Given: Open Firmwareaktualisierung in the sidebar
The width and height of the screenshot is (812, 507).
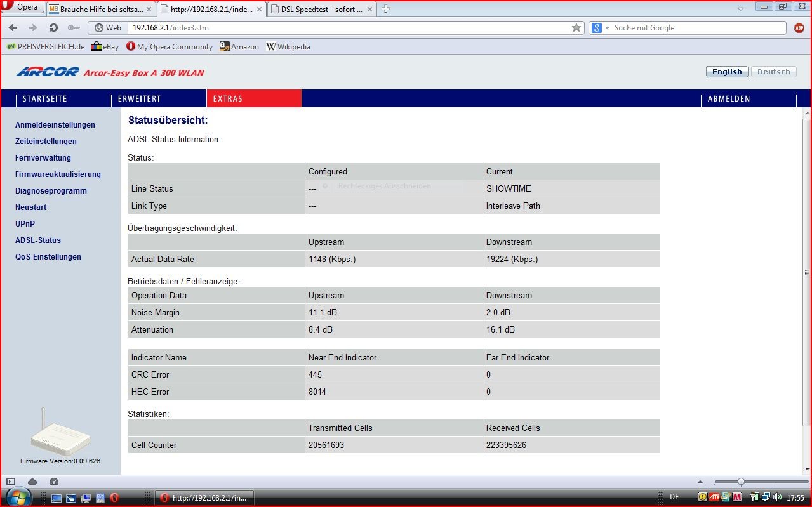Looking at the screenshot, I should coord(58,174).
